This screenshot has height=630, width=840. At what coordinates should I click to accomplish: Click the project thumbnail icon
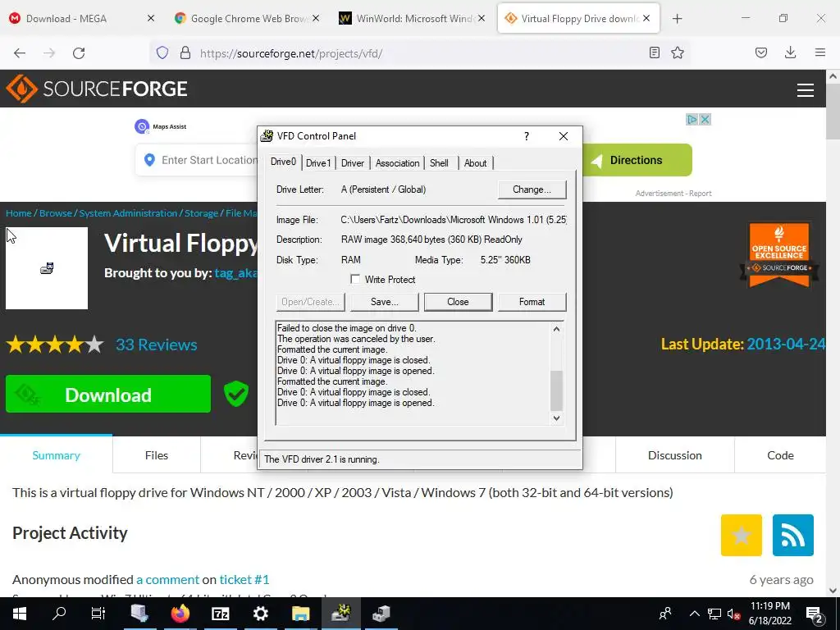(47, 268)
